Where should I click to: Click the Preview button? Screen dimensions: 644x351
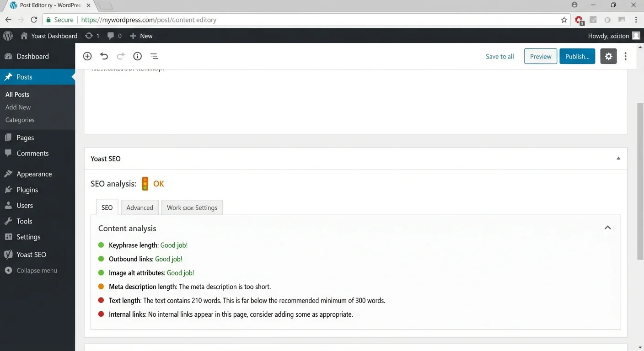[541, 56]
